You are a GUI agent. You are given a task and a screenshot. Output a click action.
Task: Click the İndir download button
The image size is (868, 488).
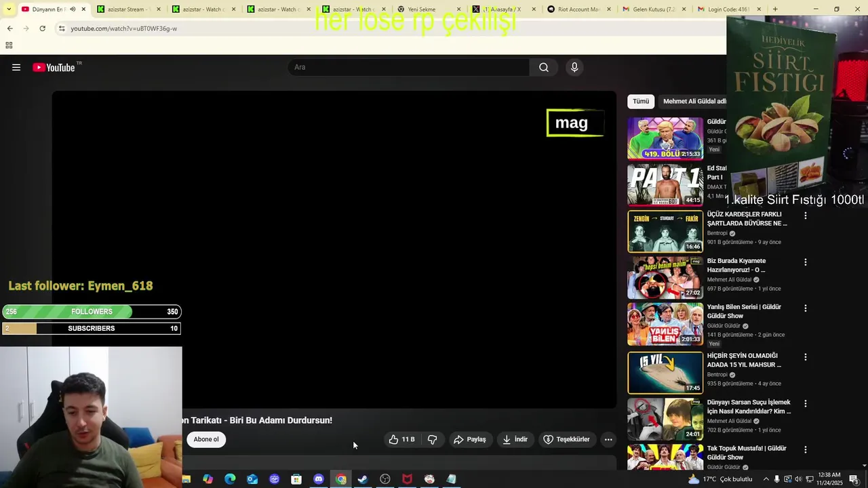pyautogui.click(x=515, y=439)
